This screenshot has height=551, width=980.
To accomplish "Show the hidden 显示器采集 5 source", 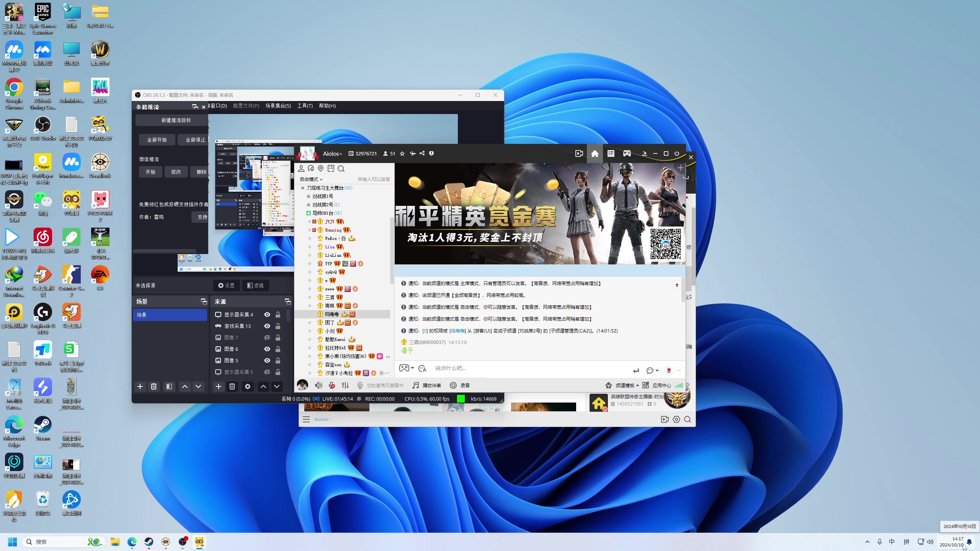I will tap(267, 372).
